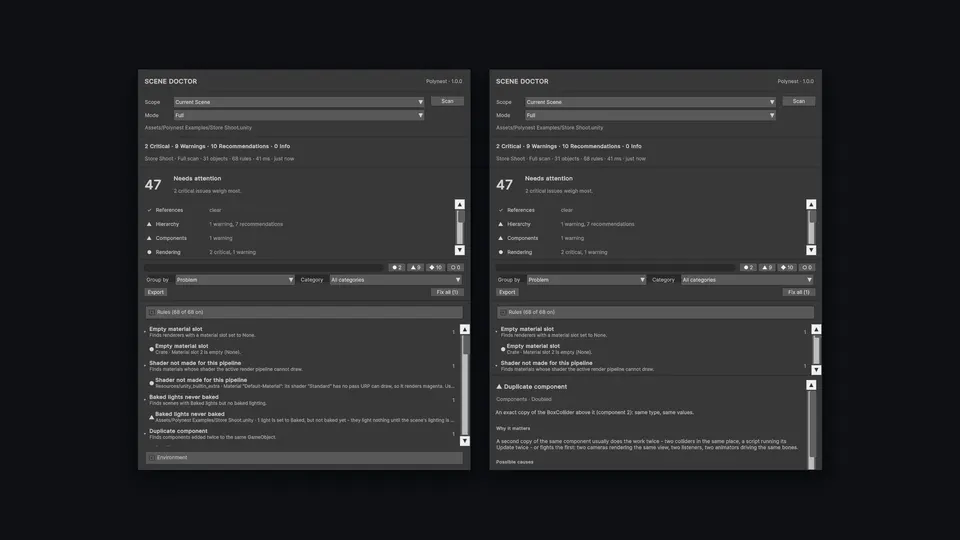The image size is (960, 540).
Task: Open Group by dropdown in left panel
Action: pyautogui.click(x=235, y=280)
